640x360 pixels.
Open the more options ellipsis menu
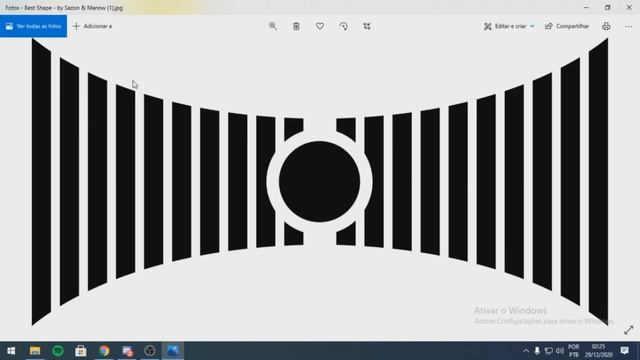pyautogui.click(x=628, y=26)
